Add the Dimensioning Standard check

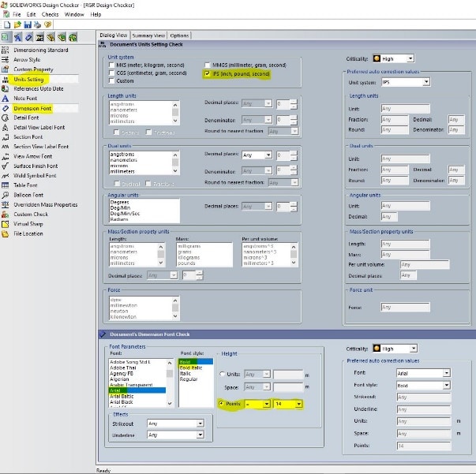tap(41, 50)
